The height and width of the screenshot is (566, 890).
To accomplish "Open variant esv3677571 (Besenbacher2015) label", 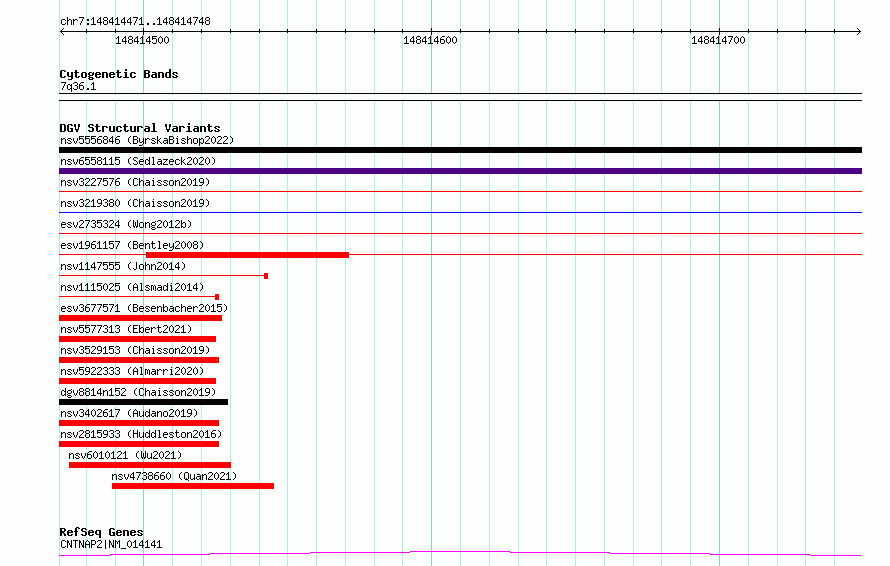I will (x=144, y=308).
